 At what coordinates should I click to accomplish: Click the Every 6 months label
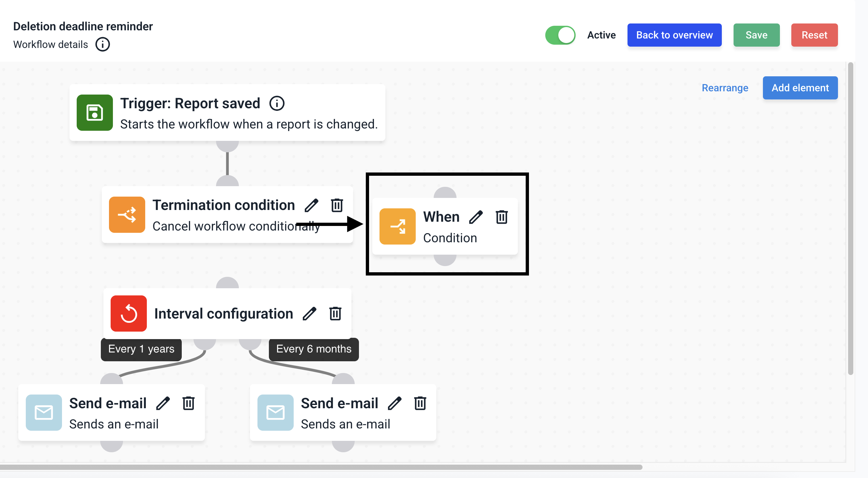click(313, 349)
